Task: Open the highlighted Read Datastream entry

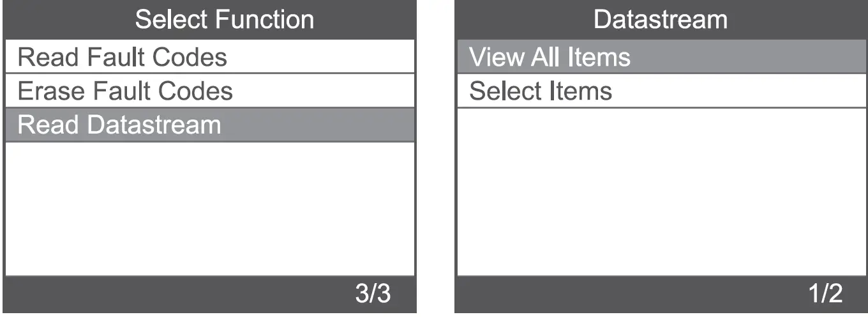Action: click(x=119, y=125)
